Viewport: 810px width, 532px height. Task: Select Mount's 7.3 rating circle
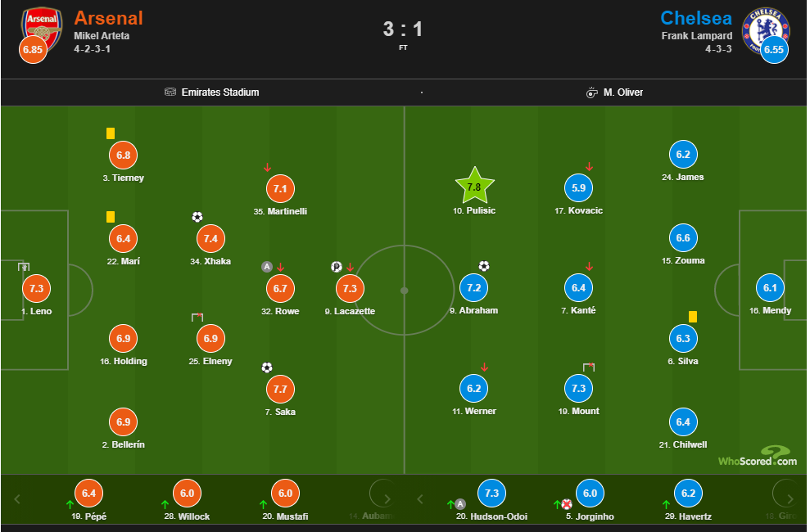click(x=578, y=388)
